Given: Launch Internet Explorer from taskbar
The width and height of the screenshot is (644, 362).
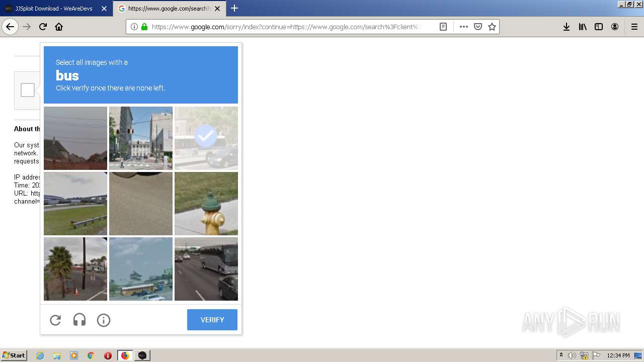Looking at the screenshot, I should coord(40,355).
